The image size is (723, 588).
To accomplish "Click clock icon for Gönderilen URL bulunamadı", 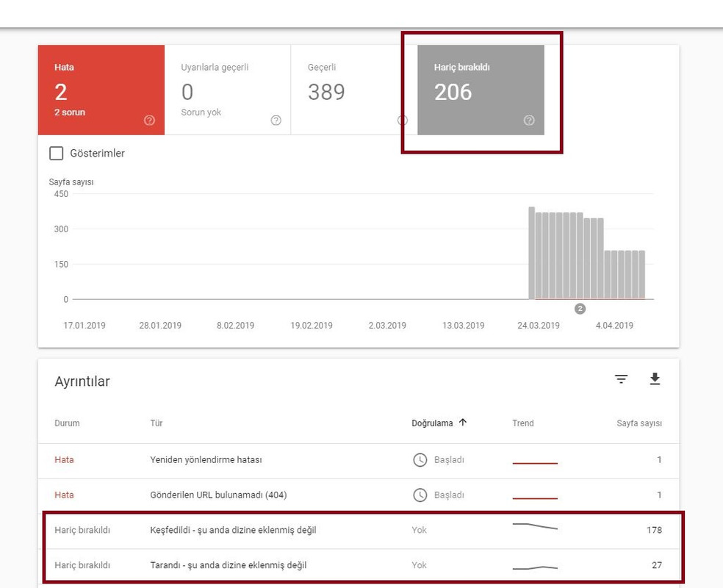I will (420, 495).
